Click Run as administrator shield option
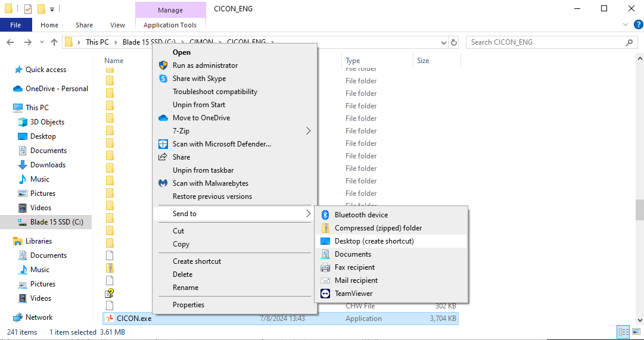This screenshot has height=340, width=644. [205, 65]
